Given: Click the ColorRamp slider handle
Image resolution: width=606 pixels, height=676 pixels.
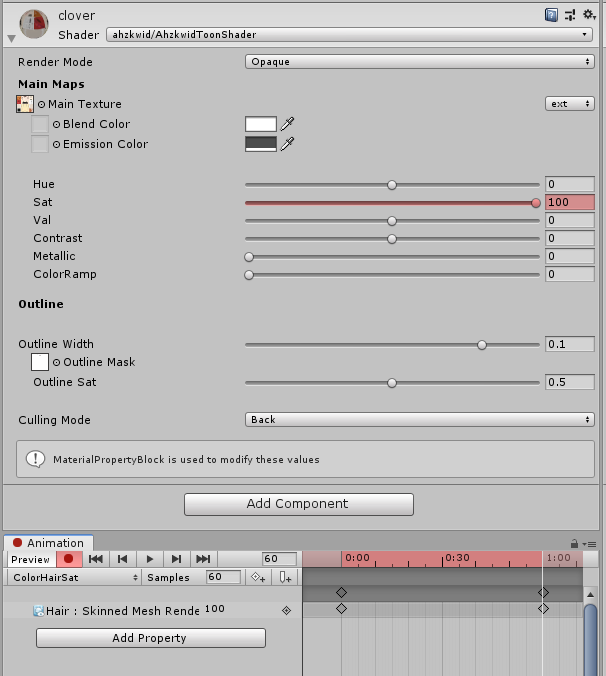Looking at the screenshot, I should [x=249, y=275].
